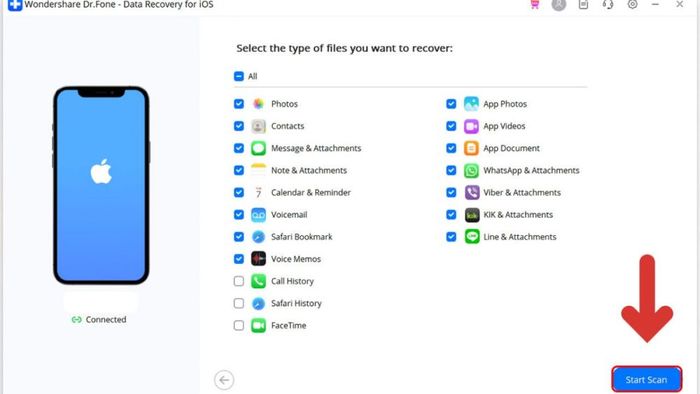
Task: Click the Voicemail icon
Action: (258, 215)
